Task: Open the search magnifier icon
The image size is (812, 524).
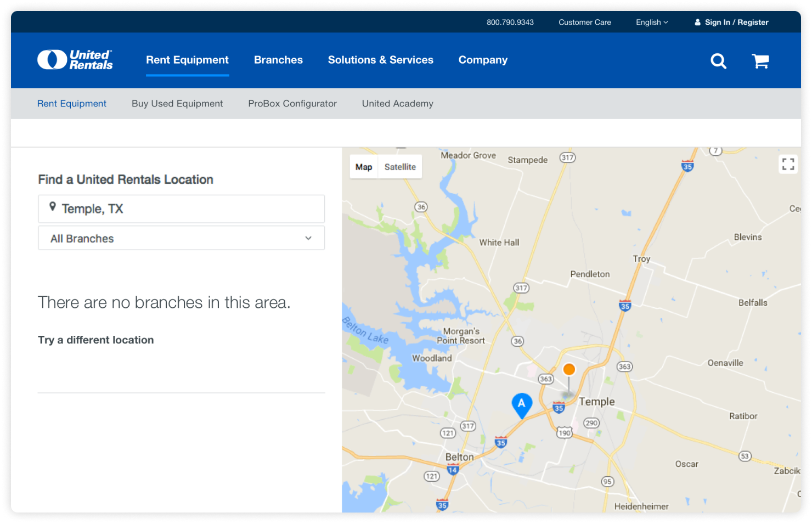Action: 718,61
